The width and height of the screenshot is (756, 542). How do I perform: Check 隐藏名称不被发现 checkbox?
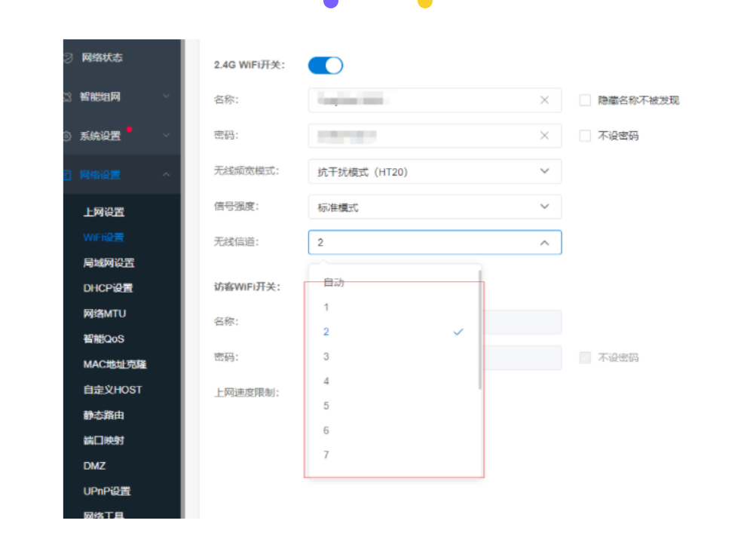click(x=585, y=100)
